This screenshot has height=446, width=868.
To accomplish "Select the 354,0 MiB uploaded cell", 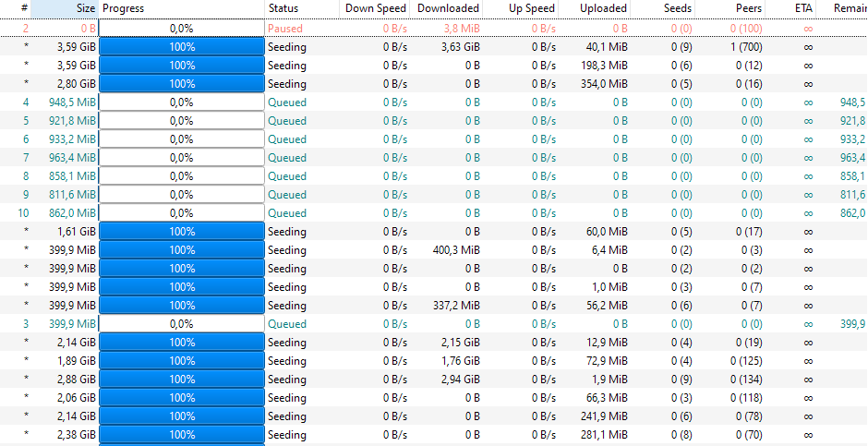I will [x=605, y=83].
